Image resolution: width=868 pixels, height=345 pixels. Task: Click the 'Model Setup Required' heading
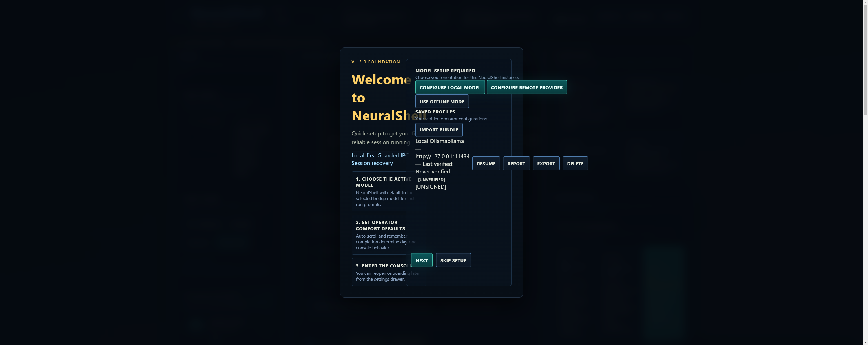pos(445,71)
